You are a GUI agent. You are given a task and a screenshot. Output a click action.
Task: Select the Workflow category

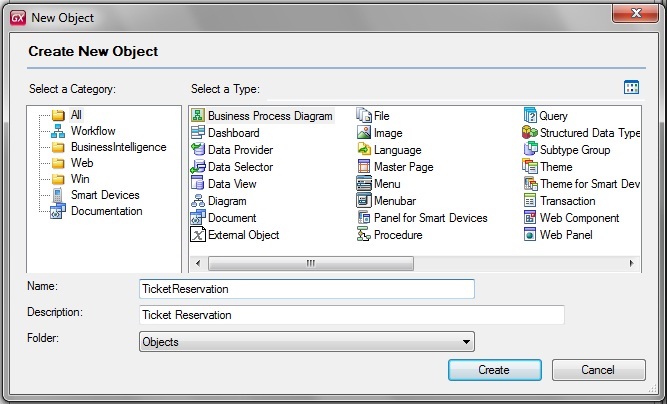[x=92, y=131]
